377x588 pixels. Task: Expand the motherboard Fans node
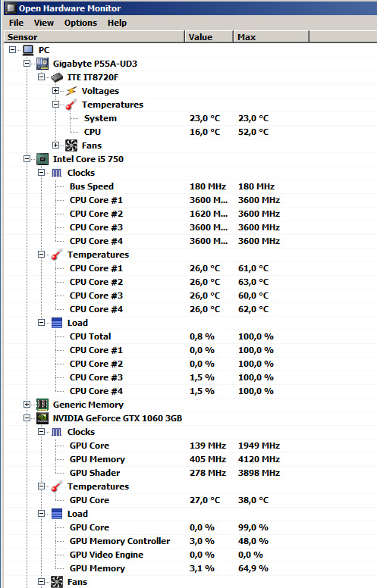pyautogui.click(x=55, y=145)
